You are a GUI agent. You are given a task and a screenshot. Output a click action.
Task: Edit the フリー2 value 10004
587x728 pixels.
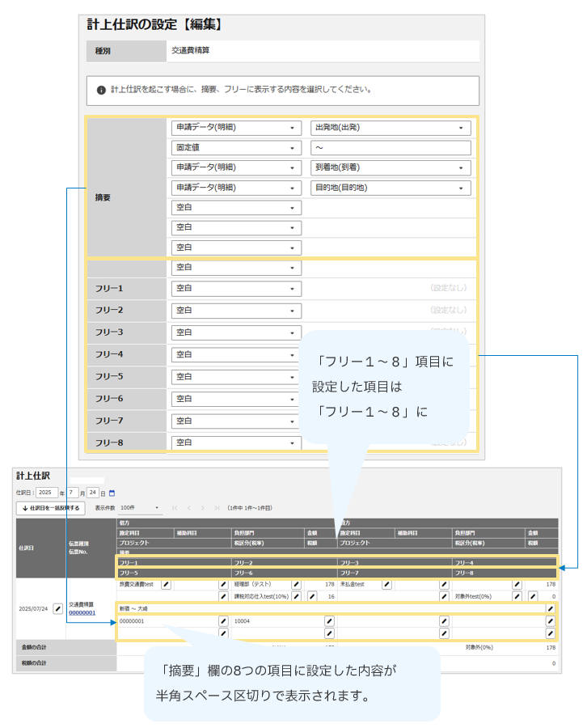click(329, 620)
